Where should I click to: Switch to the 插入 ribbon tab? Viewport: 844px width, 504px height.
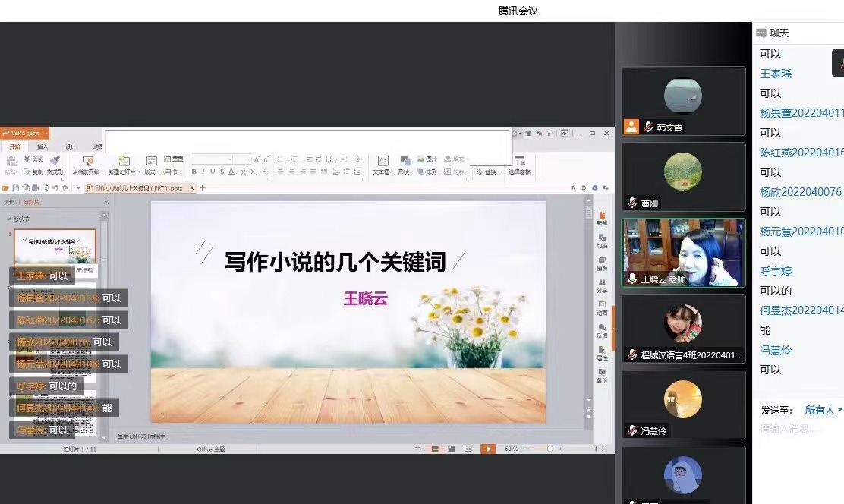coord(43,146)
